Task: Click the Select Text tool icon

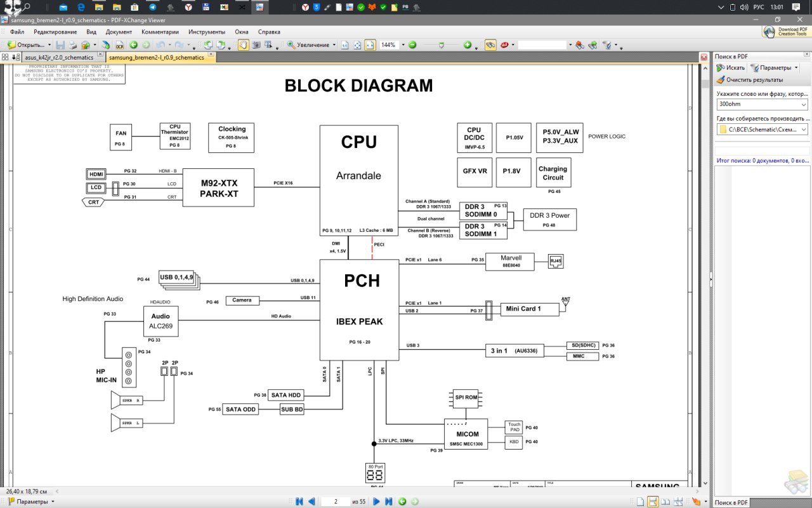Action: click(268, 45)
